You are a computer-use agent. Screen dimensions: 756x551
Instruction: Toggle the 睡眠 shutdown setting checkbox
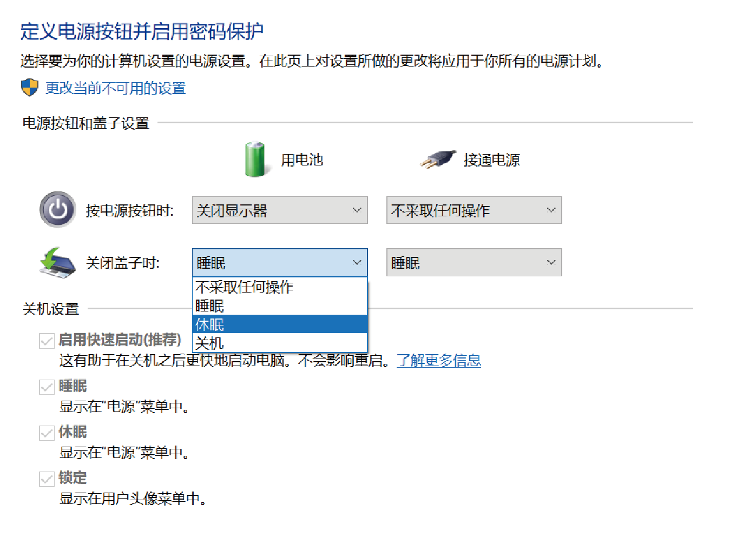(47, 387)
